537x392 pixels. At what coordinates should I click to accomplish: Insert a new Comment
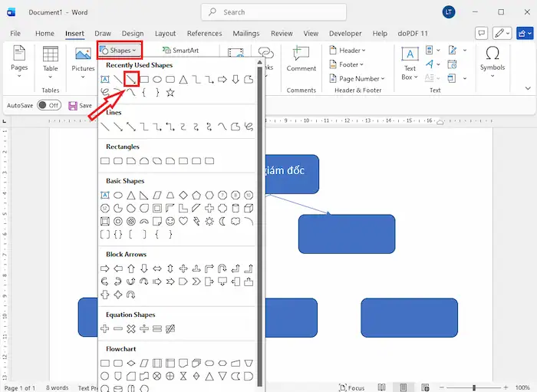pos(301,58)
